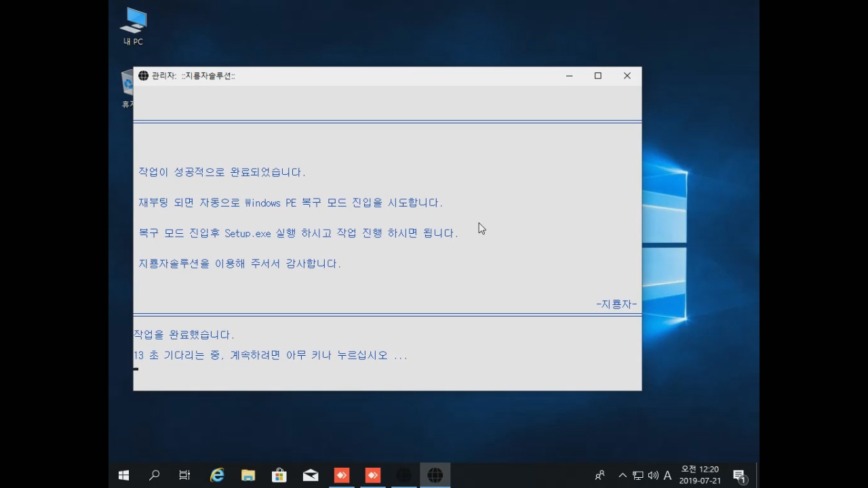Select the 내 PC desktop icon

133,27
